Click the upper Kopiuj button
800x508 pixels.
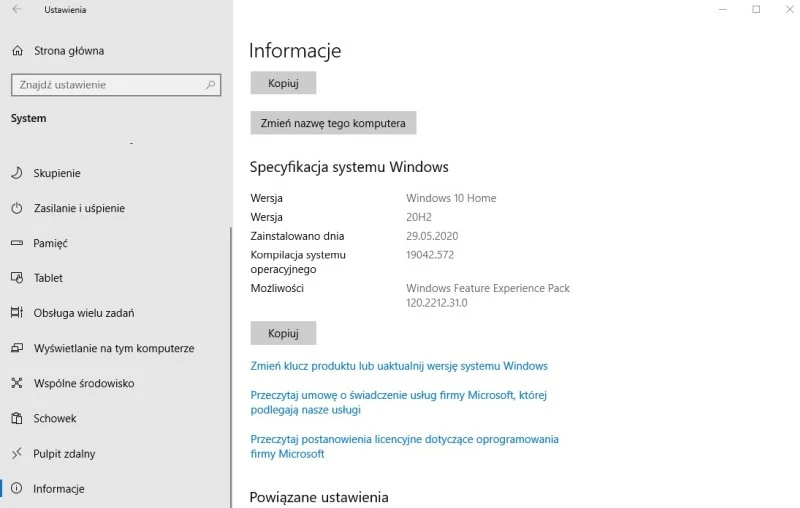point(283,83)
